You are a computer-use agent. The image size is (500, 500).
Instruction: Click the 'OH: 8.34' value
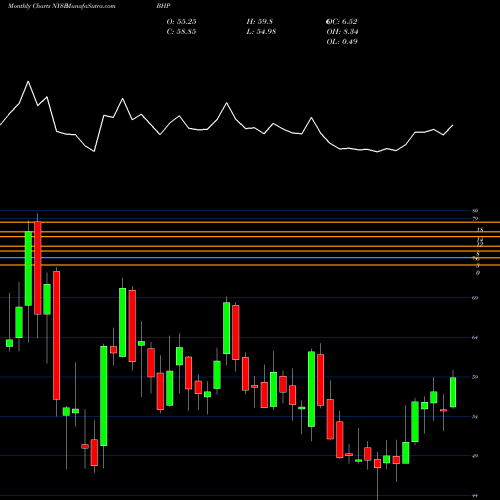pyautogui.click(x=342, y=32)
